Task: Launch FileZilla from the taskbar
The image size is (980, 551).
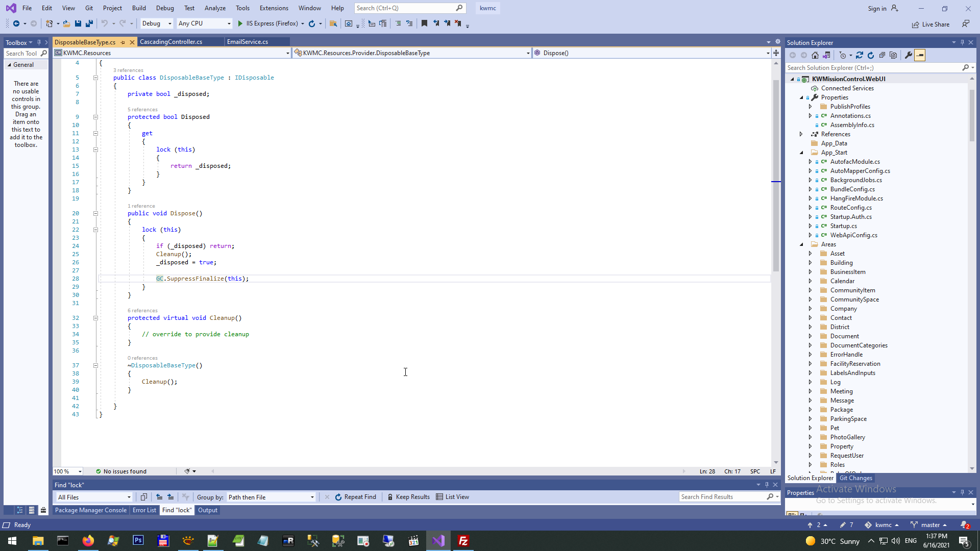Action: [x=463, y=541]
